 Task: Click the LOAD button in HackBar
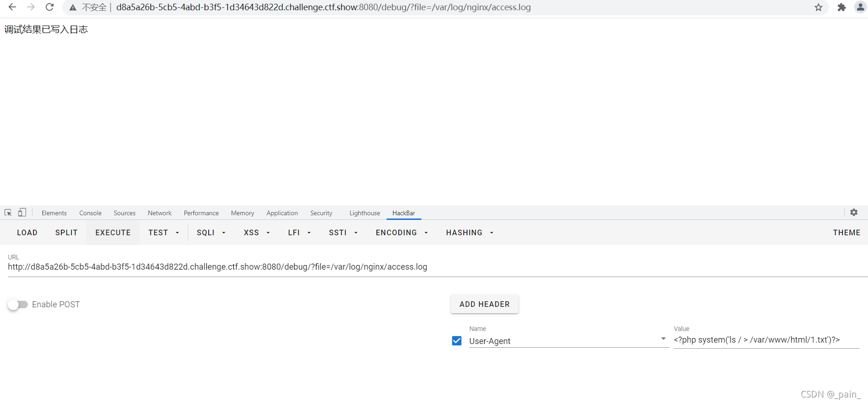tap(27, 232)
